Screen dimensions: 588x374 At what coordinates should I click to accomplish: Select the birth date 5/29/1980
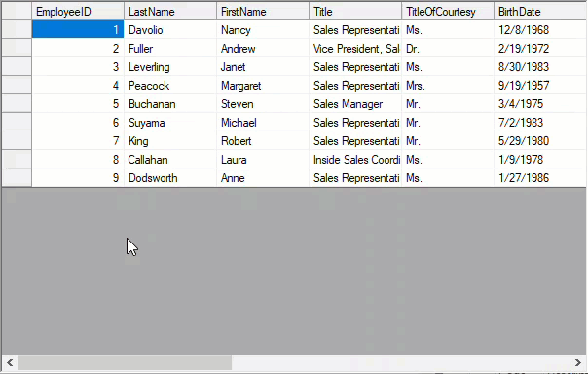[x=540, y=141]
